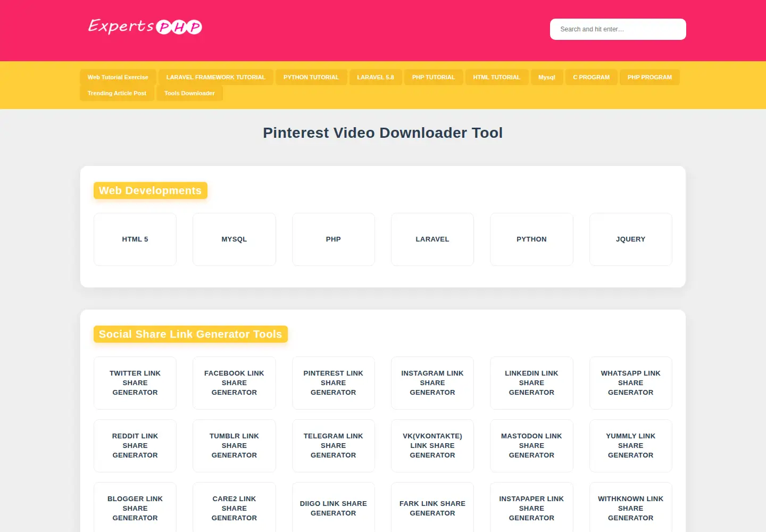Click Social Share Link Generator Tools heading
Image resolution: width=766 pixels, height=532 pixels.
coord(190,334)
